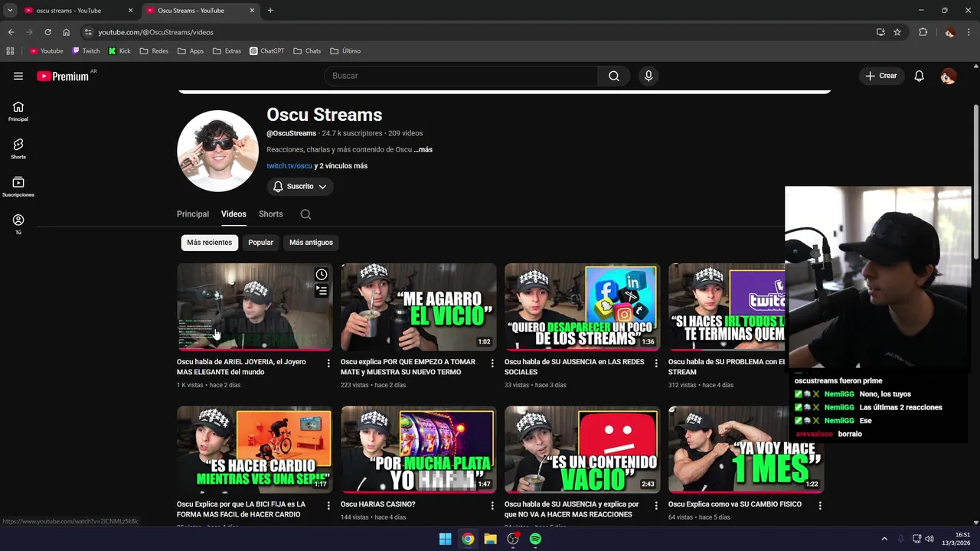
Task: Open options for TOMAR MATE video
Action: coord(492,363)
